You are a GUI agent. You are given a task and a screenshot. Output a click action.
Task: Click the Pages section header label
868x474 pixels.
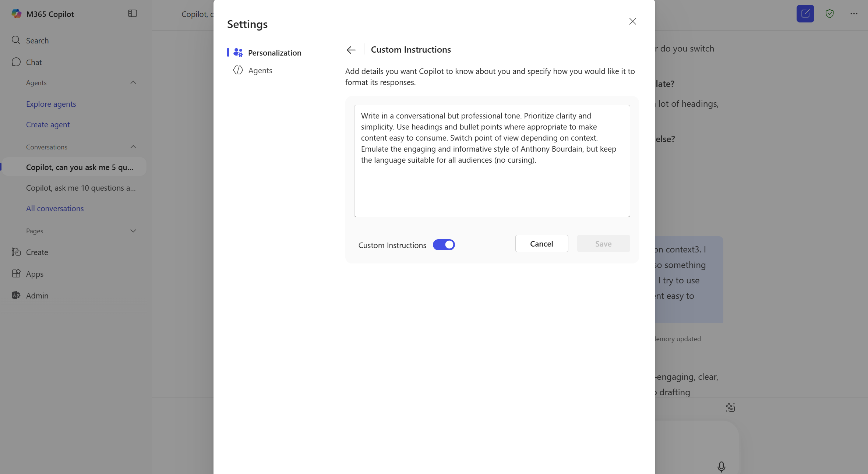tap(35, 231)
